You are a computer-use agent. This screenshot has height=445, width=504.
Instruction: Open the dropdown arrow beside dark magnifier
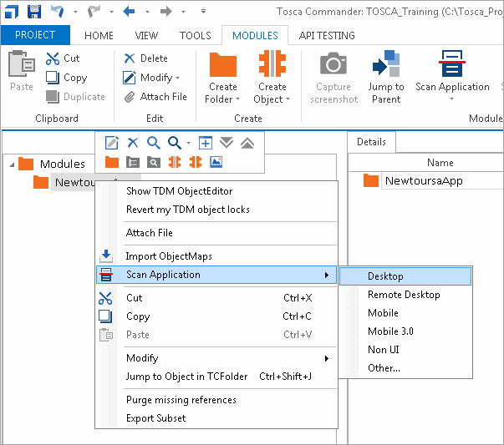point(189,144)
